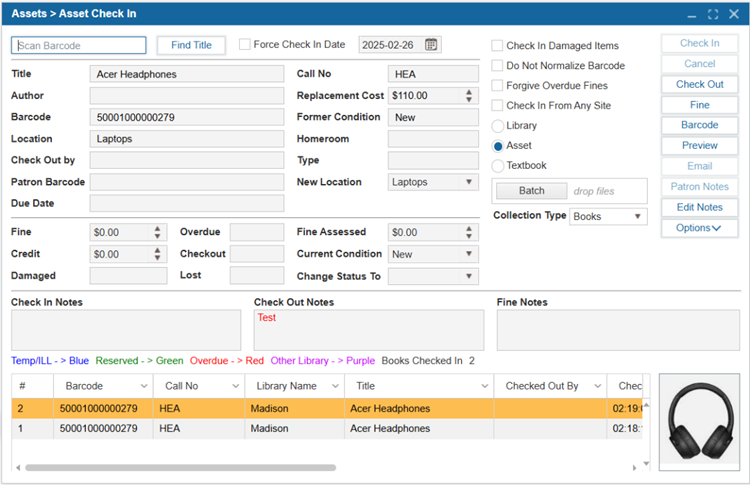Click the Fine button

pos(699,105)
